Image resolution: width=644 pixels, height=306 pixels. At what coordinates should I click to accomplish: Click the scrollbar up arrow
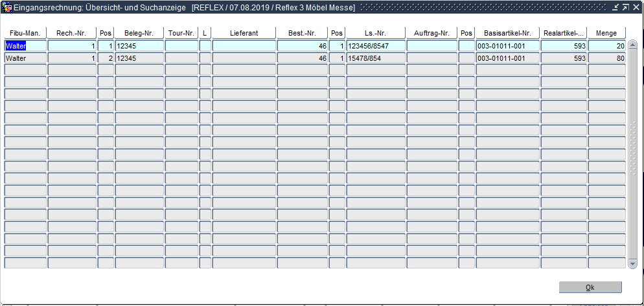coord(632,45)
